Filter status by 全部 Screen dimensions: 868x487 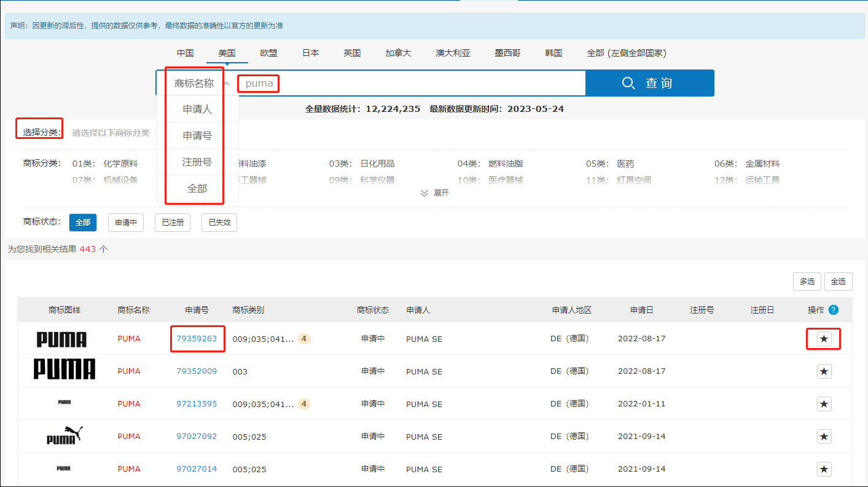[83, 223]
